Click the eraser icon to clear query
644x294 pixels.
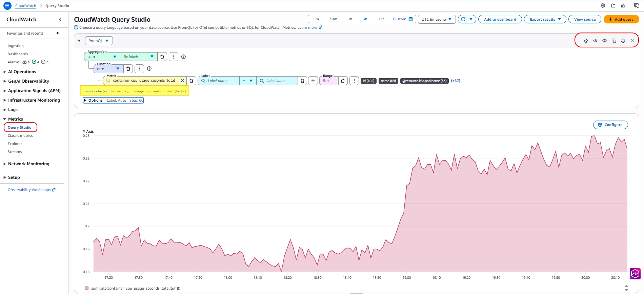[586, 41]
